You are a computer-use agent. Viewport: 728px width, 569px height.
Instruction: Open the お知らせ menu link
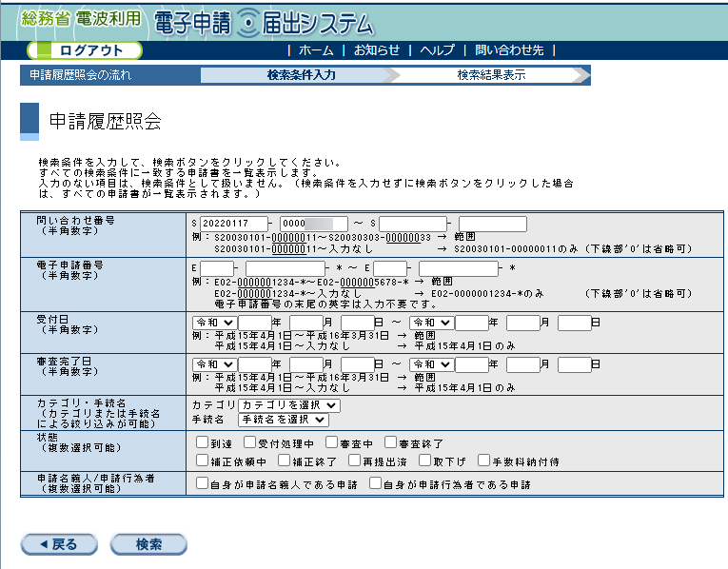377,50
